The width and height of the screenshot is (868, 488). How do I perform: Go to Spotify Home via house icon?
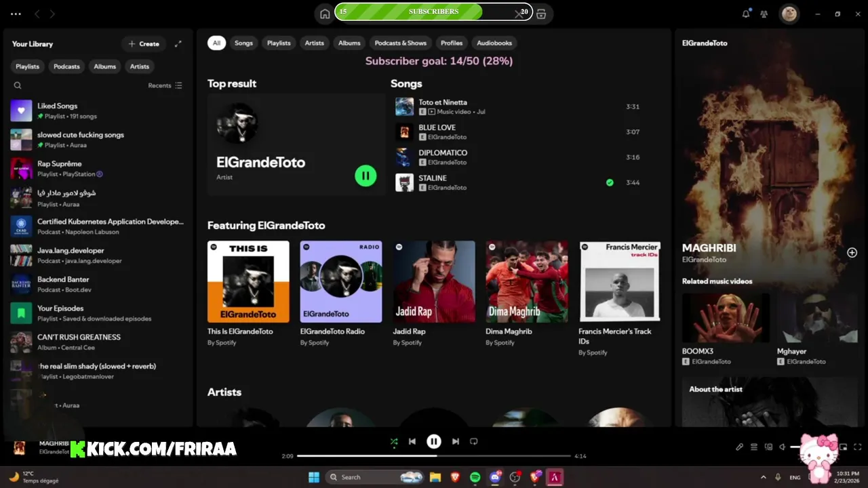325,14
